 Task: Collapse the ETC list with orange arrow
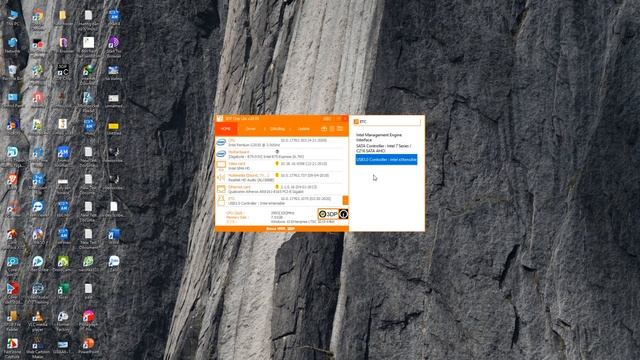click(x=345, y=200)
